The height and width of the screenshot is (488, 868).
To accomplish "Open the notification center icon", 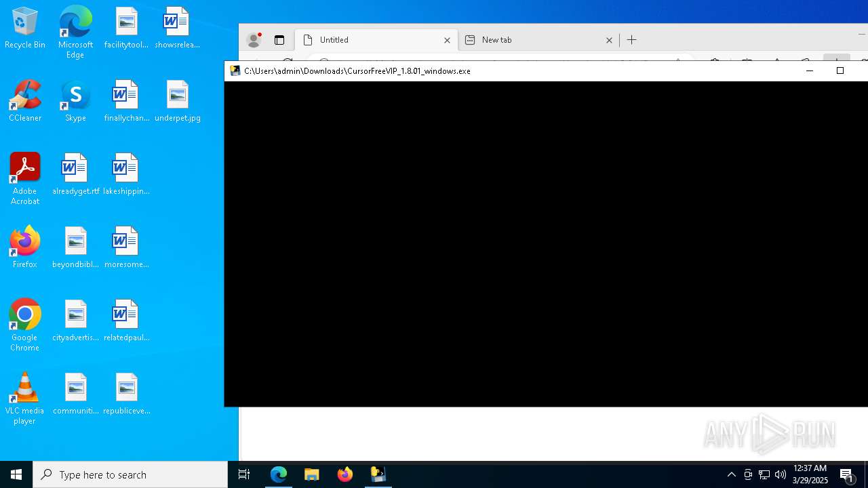I will pos(848,474).
